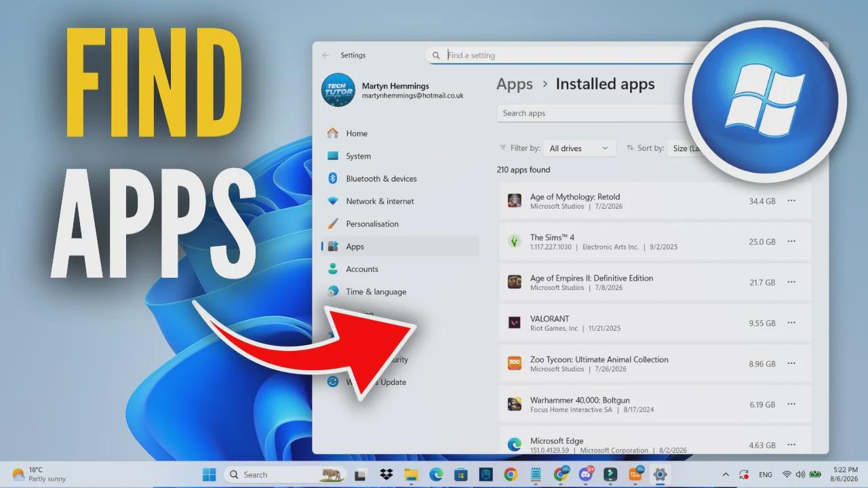The image size is (868, 488).
Task: Select the "6.19 GB" size value
Action: [x=762, y=405]
